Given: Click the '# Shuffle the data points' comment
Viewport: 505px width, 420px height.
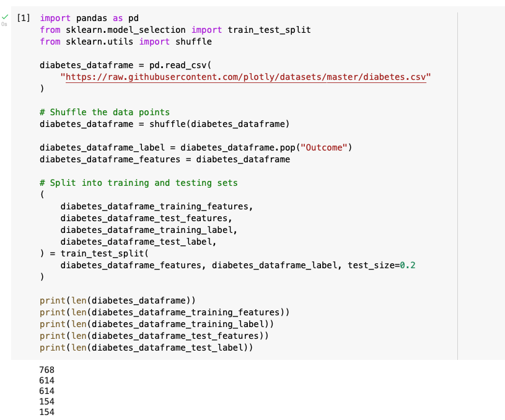Looking at the screenshot, I should [x=104, y=112].
